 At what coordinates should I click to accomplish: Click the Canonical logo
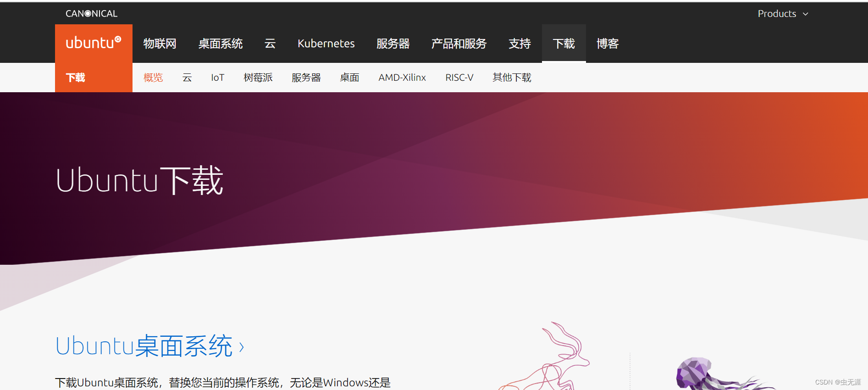click(x=91, y=14)
